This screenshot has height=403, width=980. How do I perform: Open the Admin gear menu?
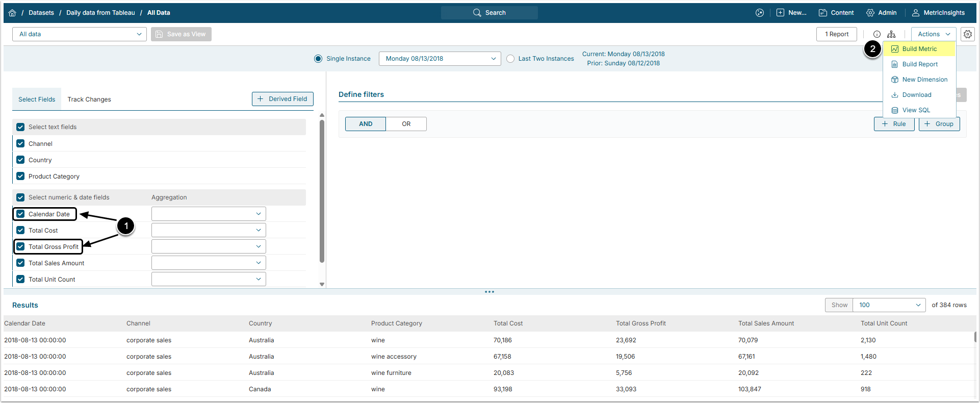pos(881,13)
